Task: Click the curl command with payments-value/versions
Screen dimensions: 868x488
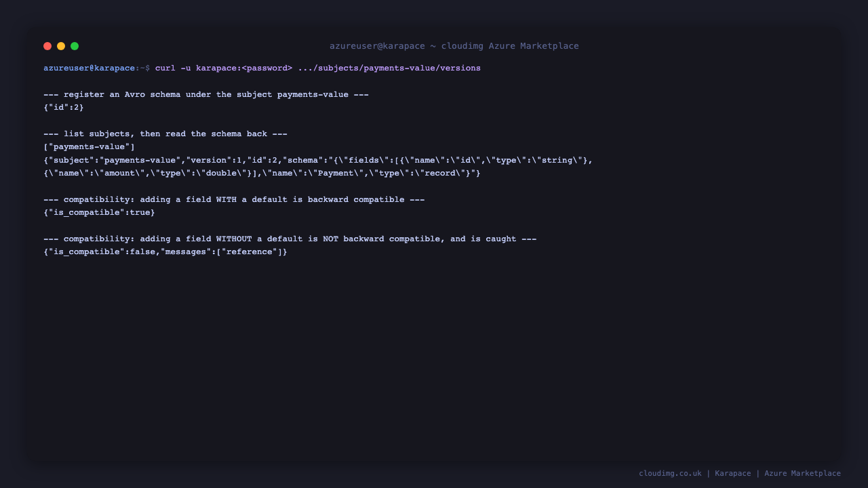Action: [x=318, y=68]
